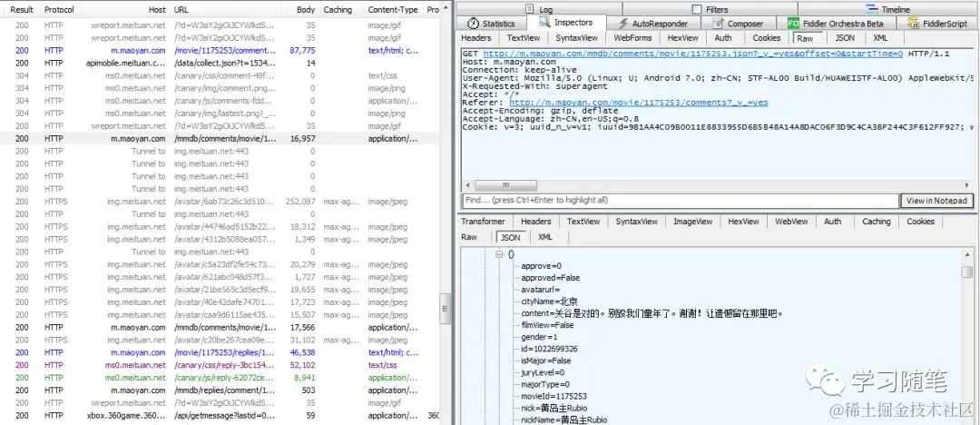Select the /canary/js/reply-62072ce session

coord(220,378)
